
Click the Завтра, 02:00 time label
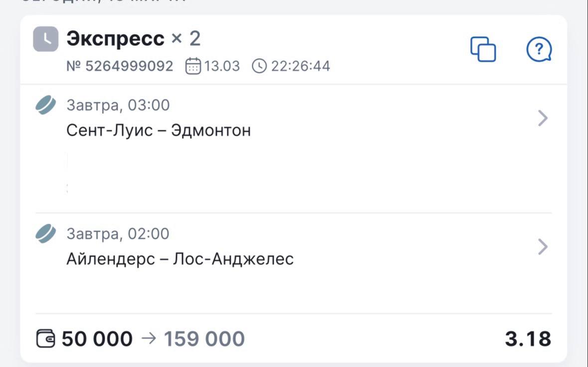click(x=118, y=234)
